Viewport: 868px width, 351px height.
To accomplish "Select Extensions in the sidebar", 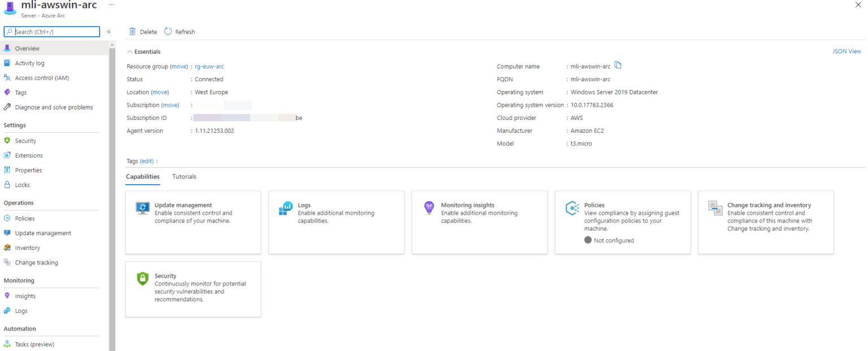I will [x=29, y=155].
